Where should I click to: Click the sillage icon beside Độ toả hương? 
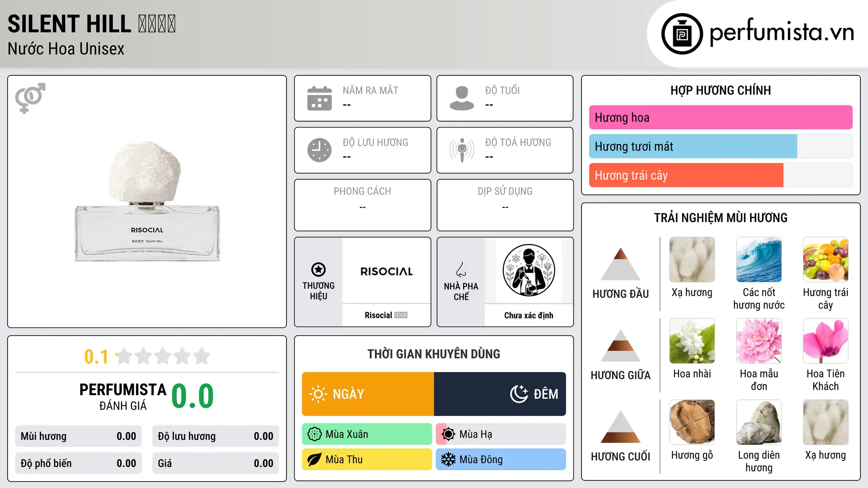(462, 150)
